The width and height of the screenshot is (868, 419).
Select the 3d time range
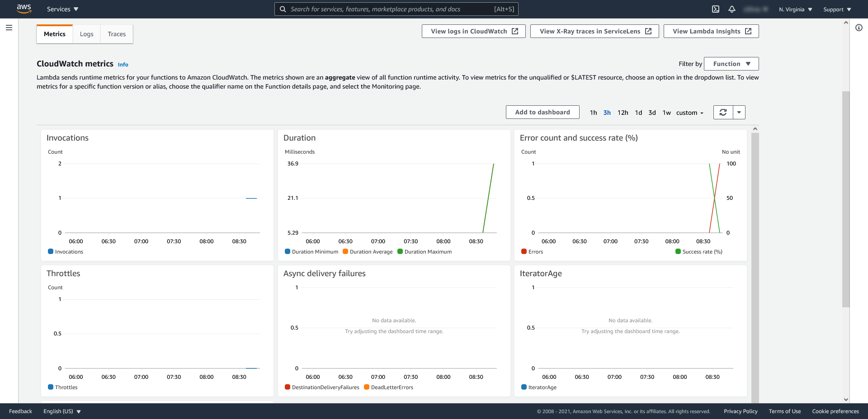click(652, 113)
